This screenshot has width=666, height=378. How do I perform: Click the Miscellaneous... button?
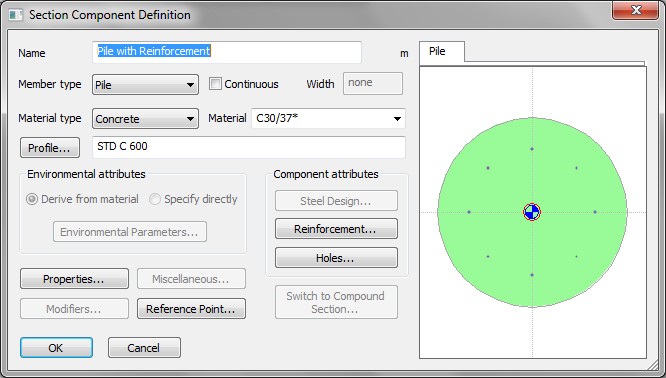[191, 279]
